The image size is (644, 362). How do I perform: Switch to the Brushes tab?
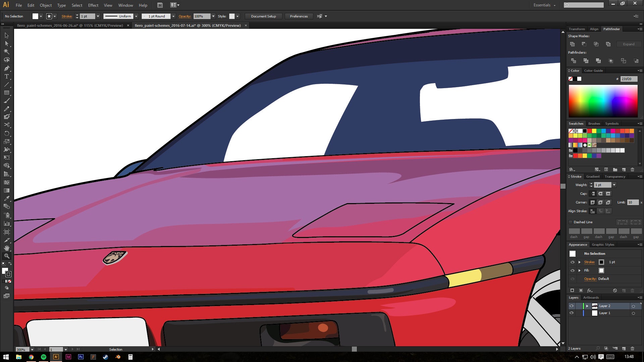coord(594,124)
